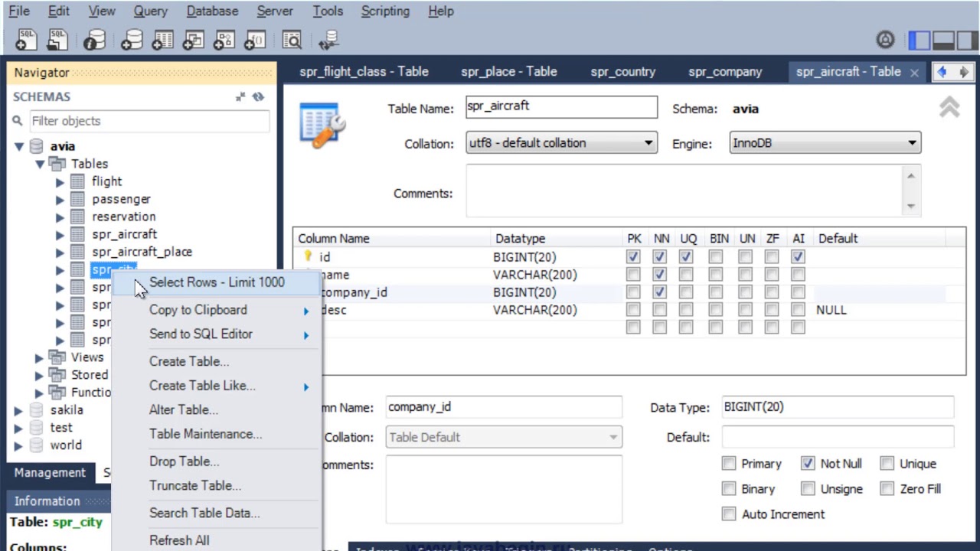980x551 pixels.
Task: Toggle PK checkbox for id column
Action: (633, 257)
